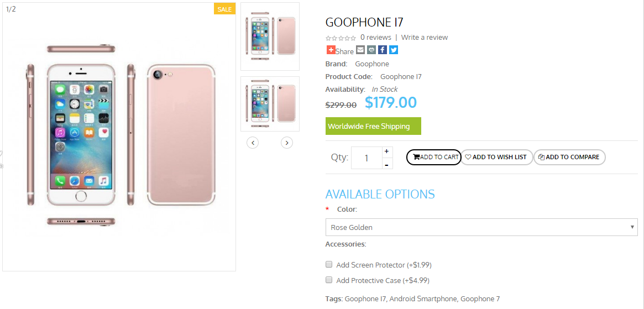Select the first product thumbnail image

270,36
